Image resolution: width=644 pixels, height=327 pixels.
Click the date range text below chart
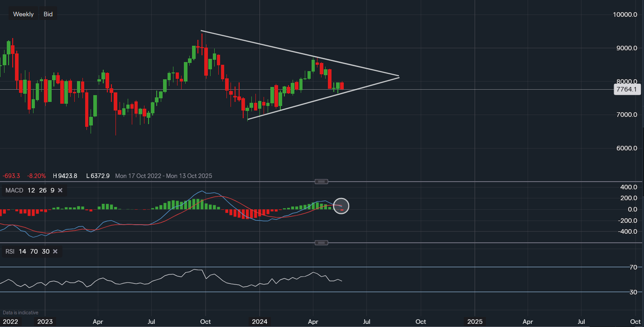(163, 176)
